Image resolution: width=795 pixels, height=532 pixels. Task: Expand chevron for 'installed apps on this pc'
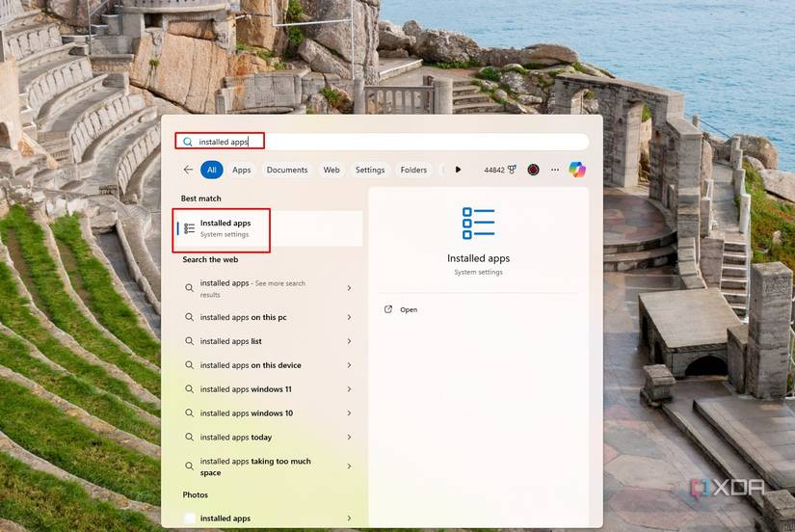[350, 317]
